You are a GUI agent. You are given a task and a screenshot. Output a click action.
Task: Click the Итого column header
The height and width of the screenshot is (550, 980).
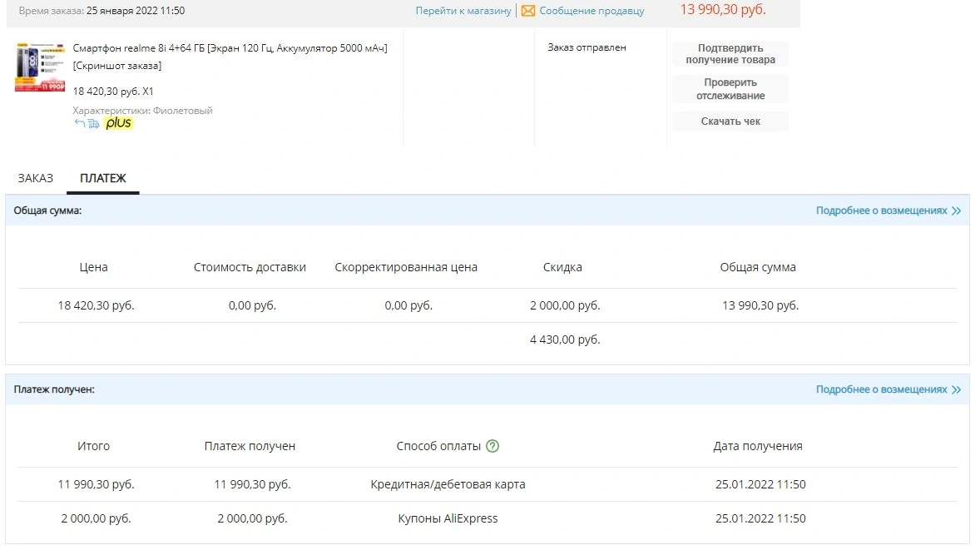94,446
